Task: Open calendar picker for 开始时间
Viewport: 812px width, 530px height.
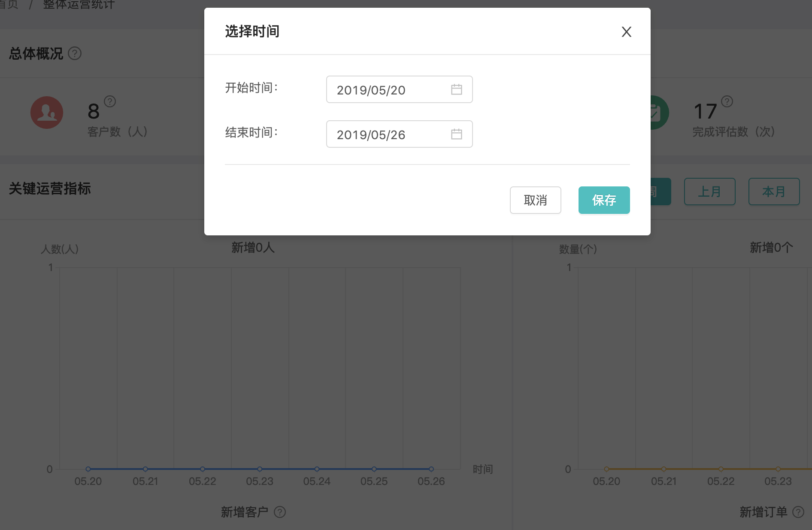Action: point(456,89)
